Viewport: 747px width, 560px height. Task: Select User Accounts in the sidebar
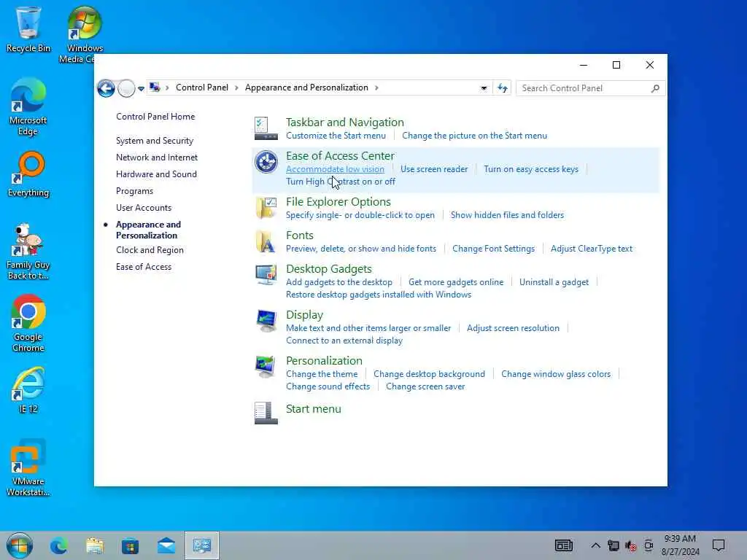pyautogui.click(x=144, y=208)
